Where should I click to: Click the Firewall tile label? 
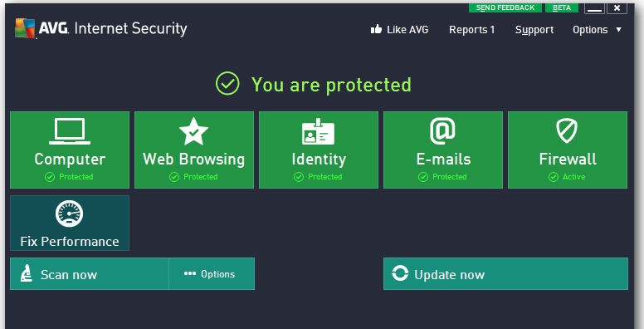568,160
